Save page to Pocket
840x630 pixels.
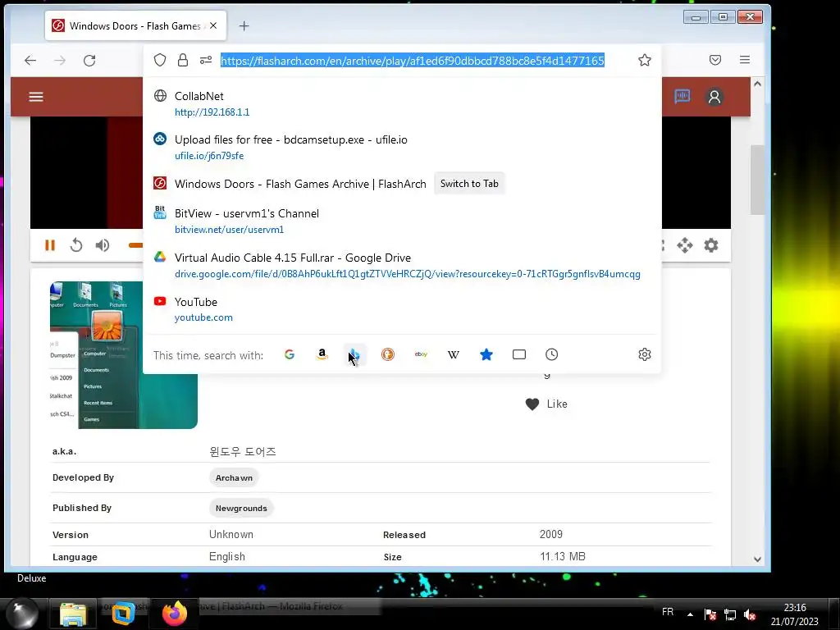[x=715, y=60]
